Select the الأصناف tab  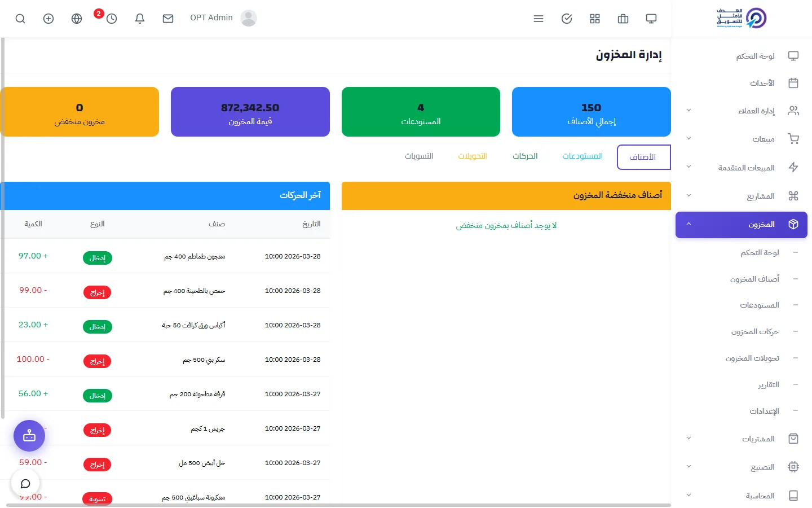[x=643, y=157]
